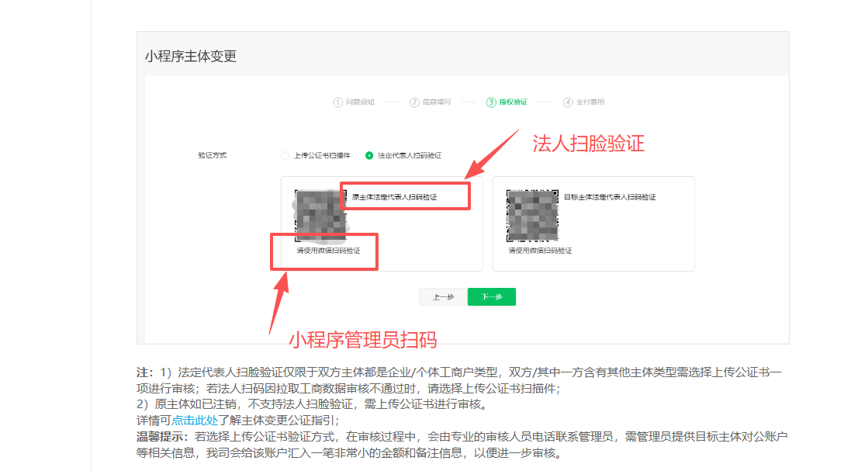Screen dimensions: 868x471
Task: Click 请使用微信扫码验证 under the left QR code
Action: [328, 251]
